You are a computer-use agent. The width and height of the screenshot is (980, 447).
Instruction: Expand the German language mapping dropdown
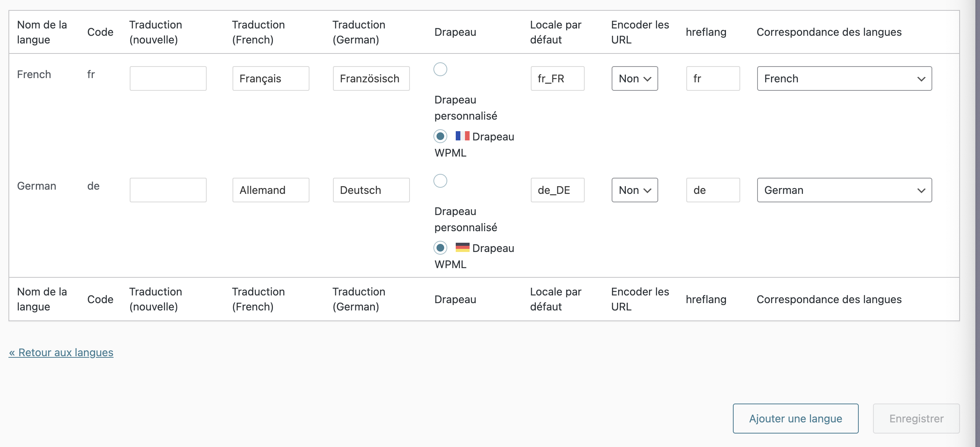[x=845, y=190]
